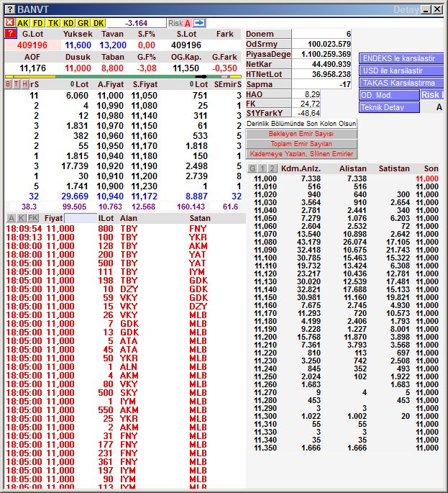This screenshot has width=448, height=493.
Task: Click the PiyasaDege value 1.100.259.369
Action: [326, 54]
